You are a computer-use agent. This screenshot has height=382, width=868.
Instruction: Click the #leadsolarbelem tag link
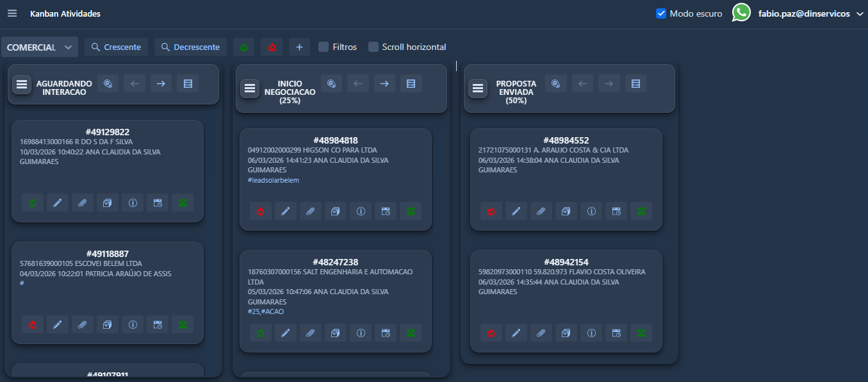274,180
